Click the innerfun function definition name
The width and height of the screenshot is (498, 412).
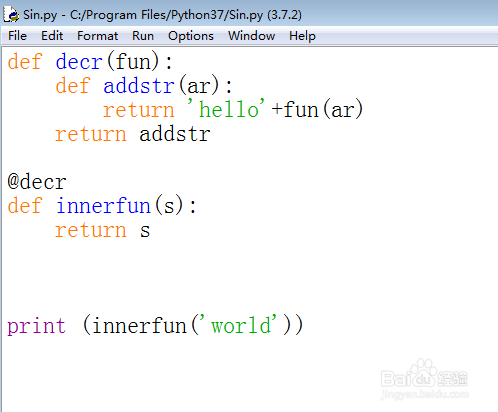[103, 205]
